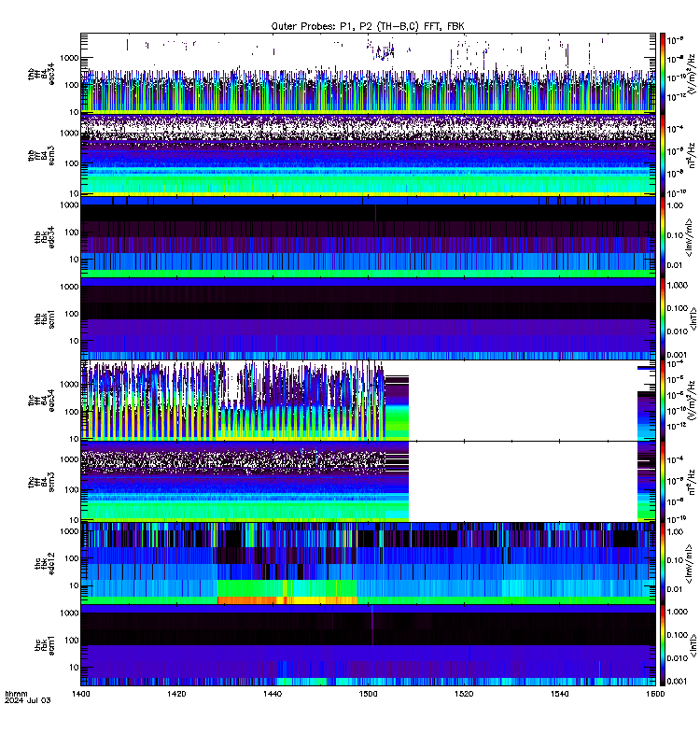Screen dimensions: 700x747
Task: Click the thb fff eac34 panel axis label
Action: tap(41, 74)
